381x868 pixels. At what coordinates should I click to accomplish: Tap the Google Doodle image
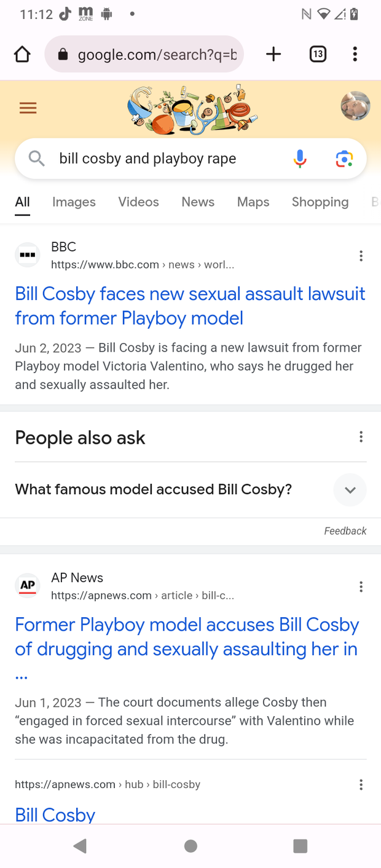click(192, 109)
